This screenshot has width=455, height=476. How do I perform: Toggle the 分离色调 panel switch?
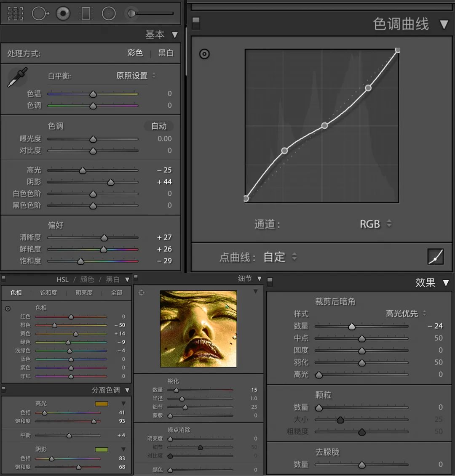click(x=4, y=389)
